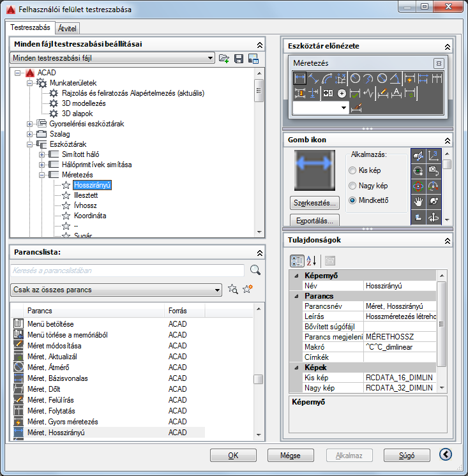Select the Mindkettő radio button

[352, 200]
